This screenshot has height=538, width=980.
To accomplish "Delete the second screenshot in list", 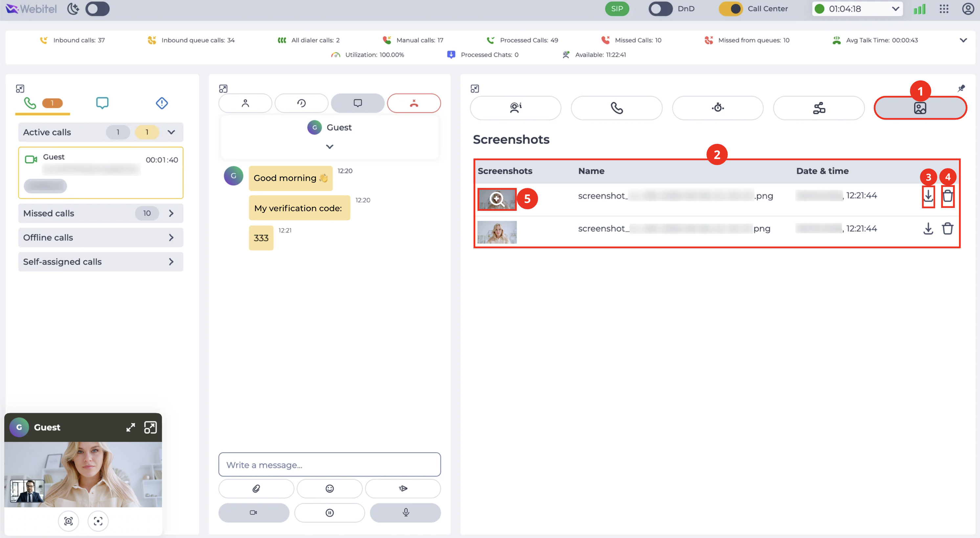I will pyautogui.click(x=947, y=228).
